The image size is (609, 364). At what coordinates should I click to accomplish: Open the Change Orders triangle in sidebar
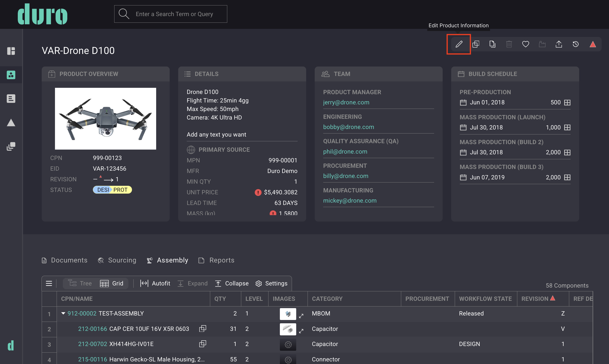(11, 123)
